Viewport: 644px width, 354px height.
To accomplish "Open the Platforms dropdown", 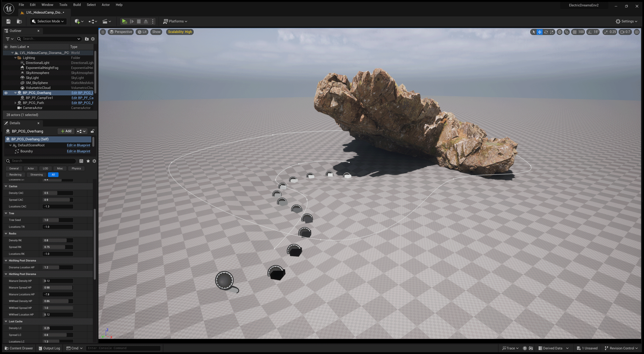I will click(175, 21).
